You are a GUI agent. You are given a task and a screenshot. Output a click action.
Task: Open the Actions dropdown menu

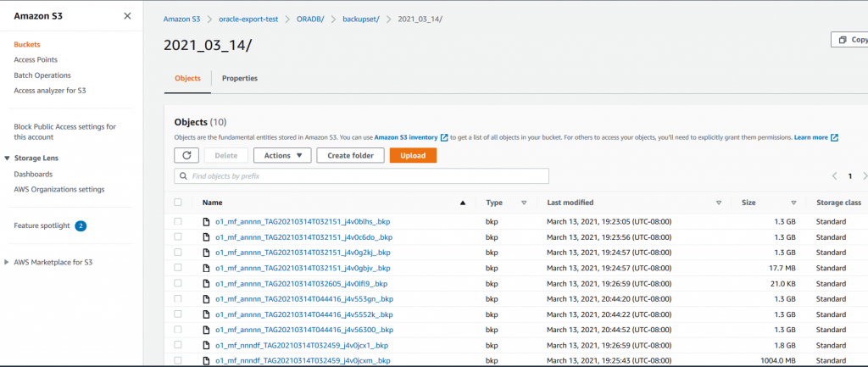click(282, 156)
